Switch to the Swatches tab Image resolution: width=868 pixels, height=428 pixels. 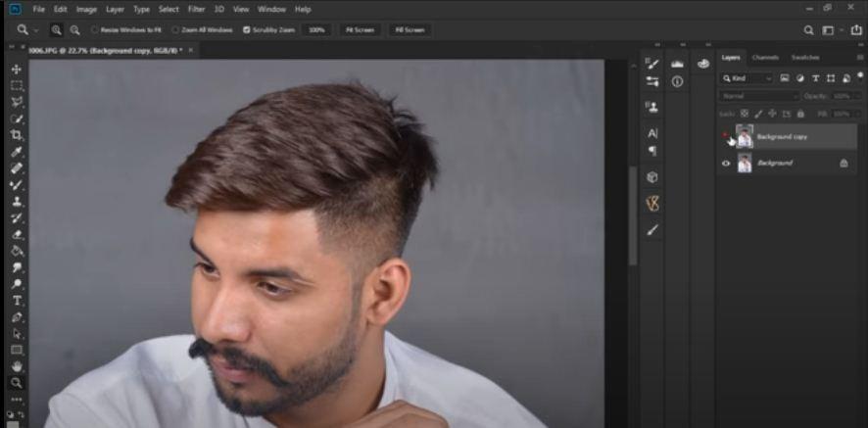coord(805,58)
